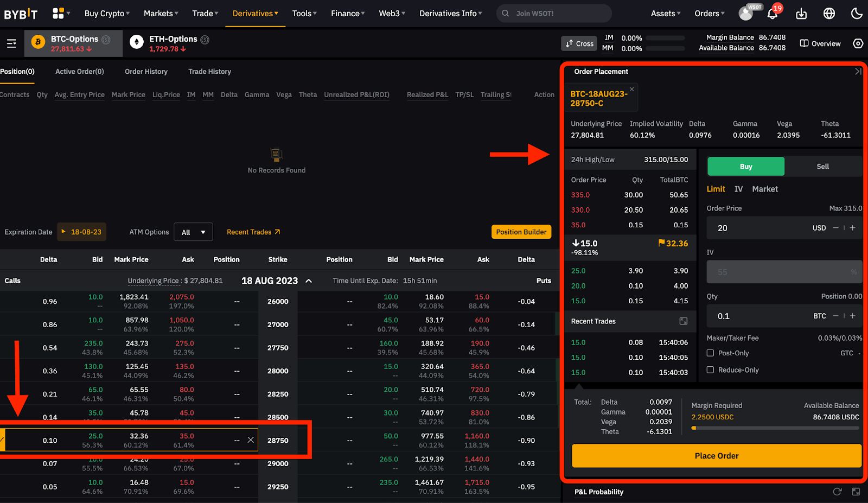
Task: Collapse the 18 AUG 2023 expiry section
Action: tap(309, 281)
